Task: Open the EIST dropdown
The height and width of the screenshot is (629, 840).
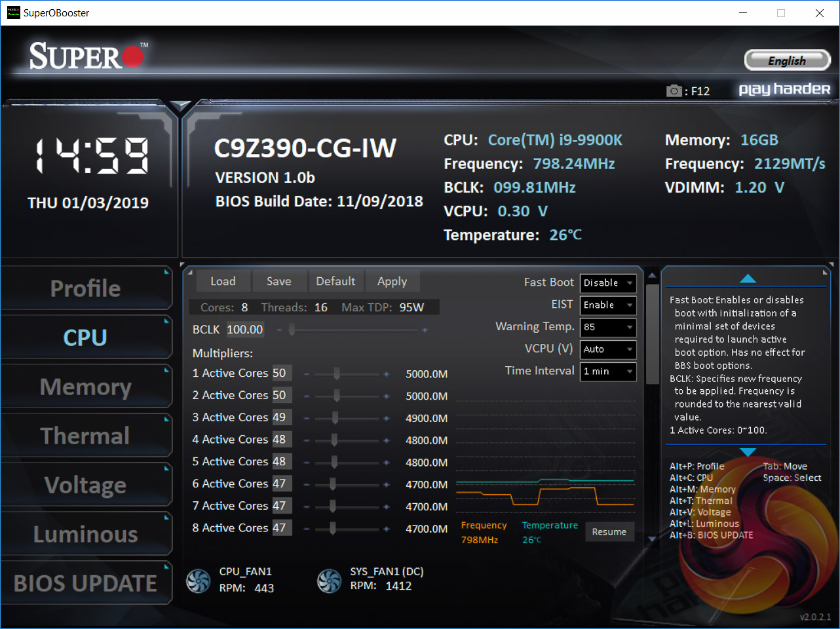Action: point(608,305)
